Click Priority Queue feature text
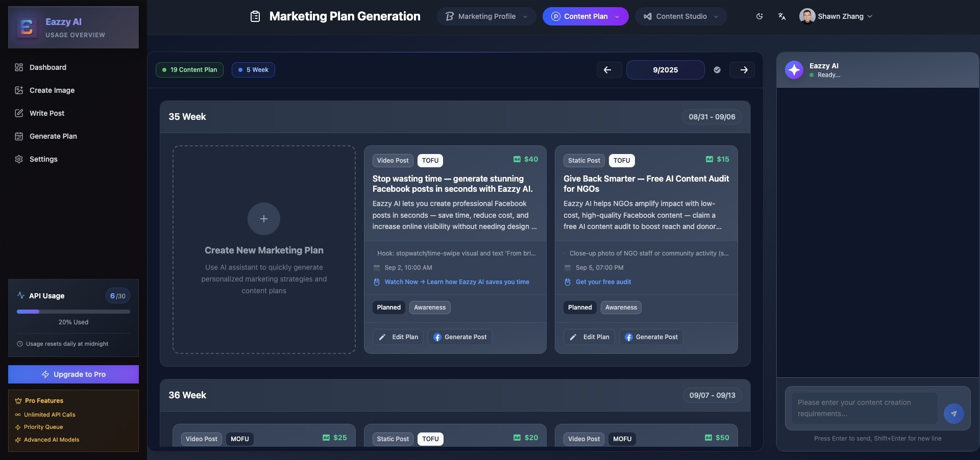This screenshot has width=980, height=460. (x=43, y=427)
